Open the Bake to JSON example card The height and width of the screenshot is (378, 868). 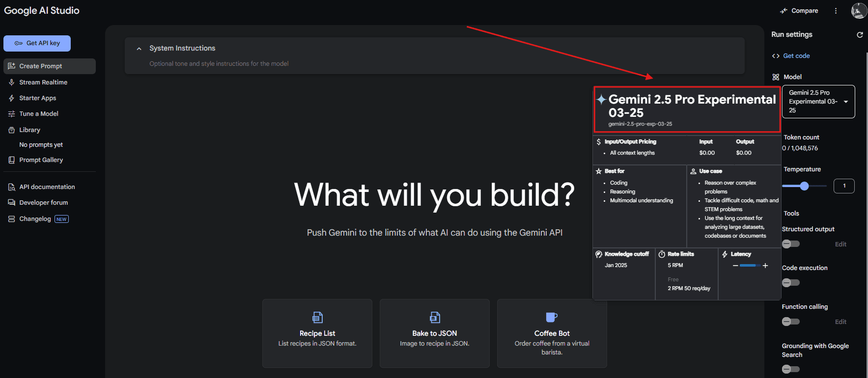coord(435,333)
